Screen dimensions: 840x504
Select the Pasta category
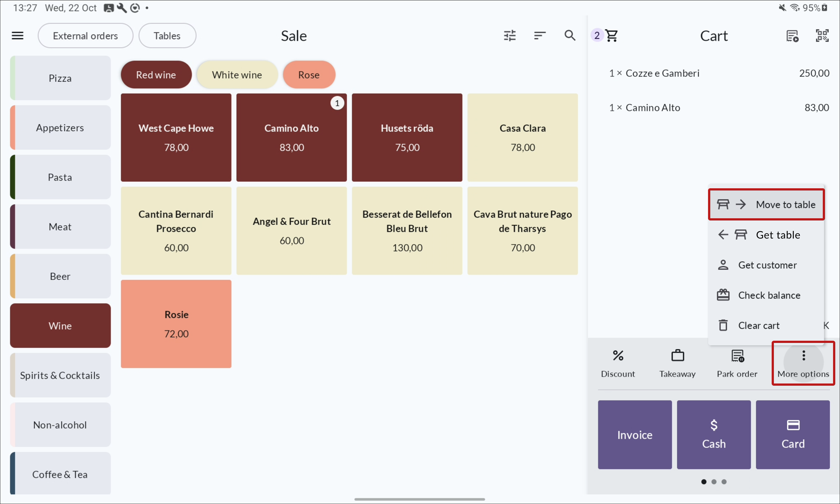point(60,177)
